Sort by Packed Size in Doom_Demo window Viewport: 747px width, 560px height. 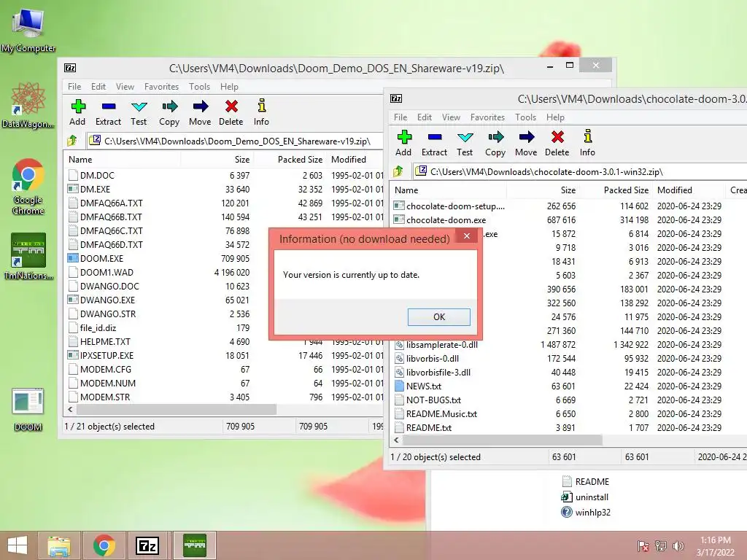point(290,160)
